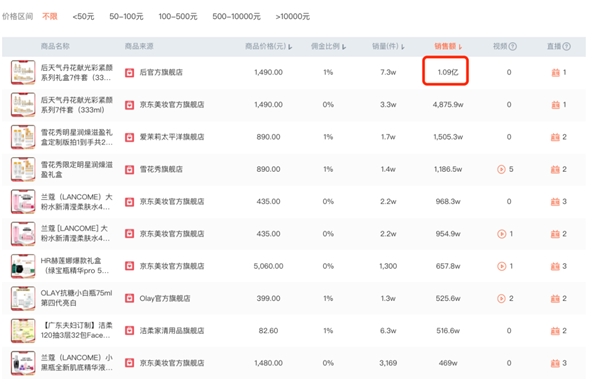This screenshot has width=600, height=385.
Task: Open store 雪花秀旗舰店
Action: 161,169
